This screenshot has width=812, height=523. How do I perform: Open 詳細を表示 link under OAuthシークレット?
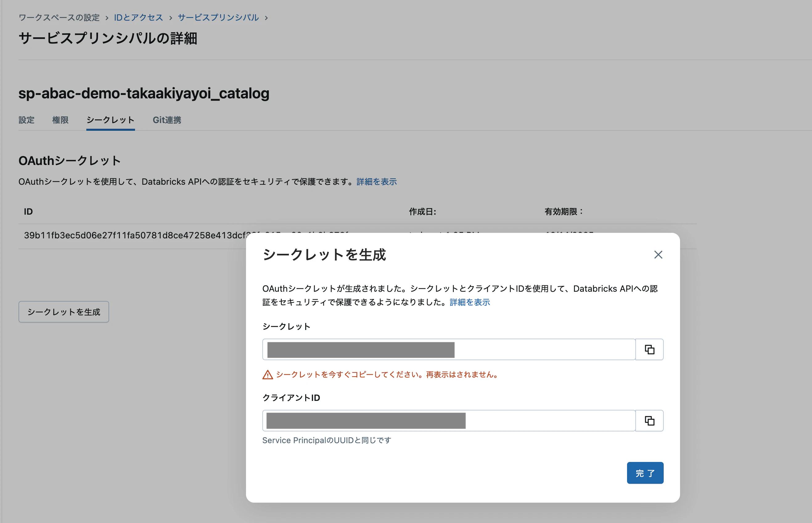coord(376,182)
